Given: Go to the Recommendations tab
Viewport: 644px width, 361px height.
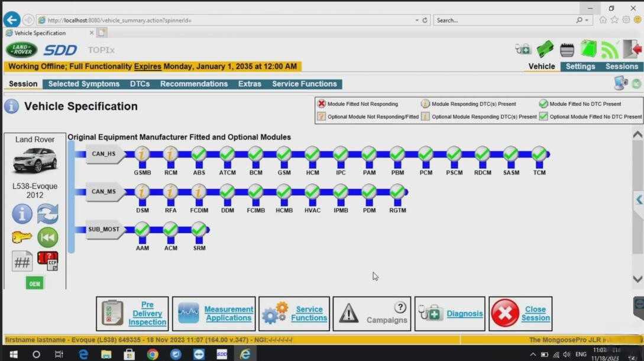Looking at the screenshot, I should coord(194,84).
